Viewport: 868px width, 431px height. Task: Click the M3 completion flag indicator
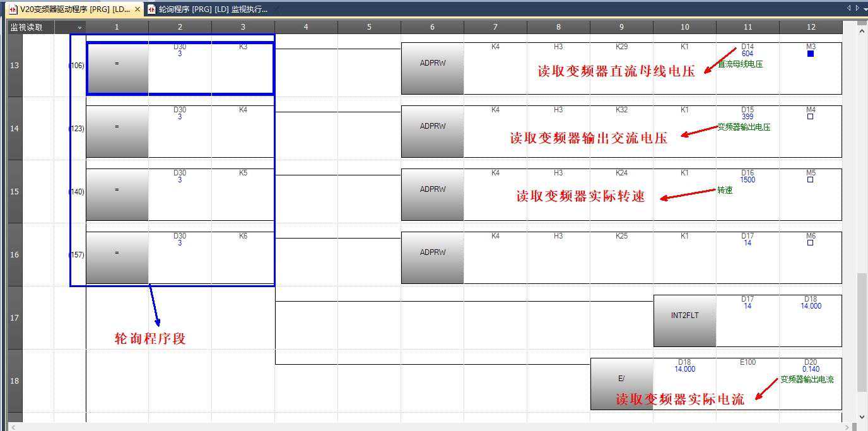point(811,54)
